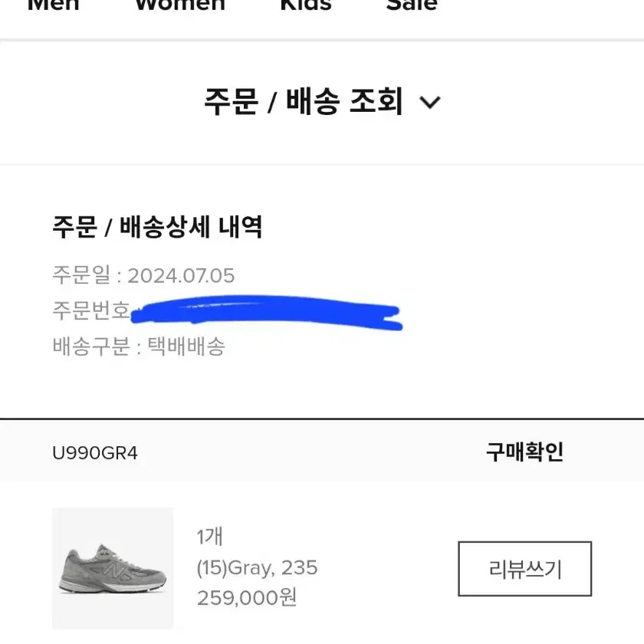Click the 주문 / 배송상세 내역 heading
This screenshot has width=644, height=644.
pyautogui.click(x=157, y=226)
